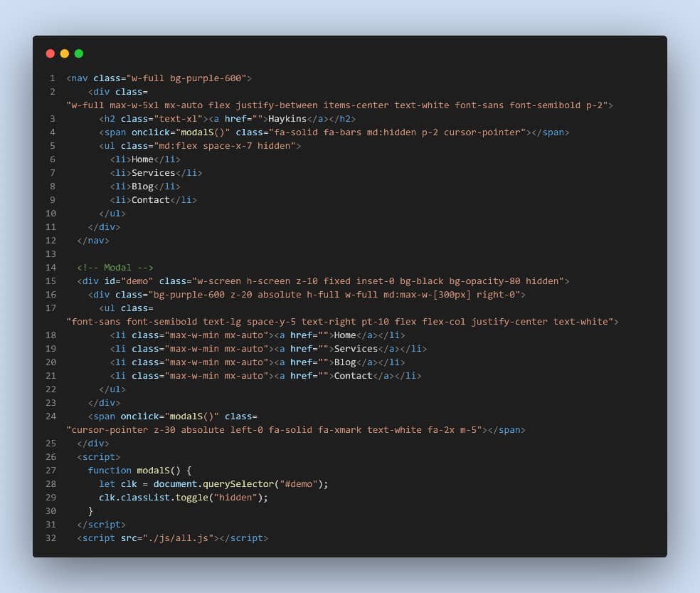Click the closing </script> tag on line 31
This screenshot has height=593, width=700.
tap(101, 525)
